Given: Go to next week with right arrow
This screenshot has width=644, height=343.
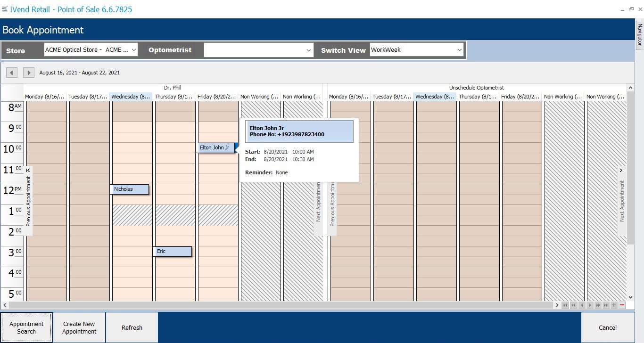Looking at the screenshot, I should tap(28, 73).
